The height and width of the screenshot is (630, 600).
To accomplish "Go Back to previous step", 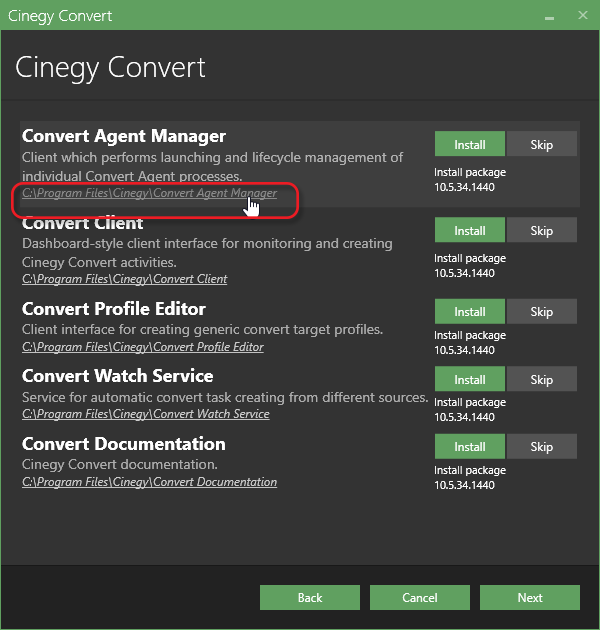I will pos(310,597).
